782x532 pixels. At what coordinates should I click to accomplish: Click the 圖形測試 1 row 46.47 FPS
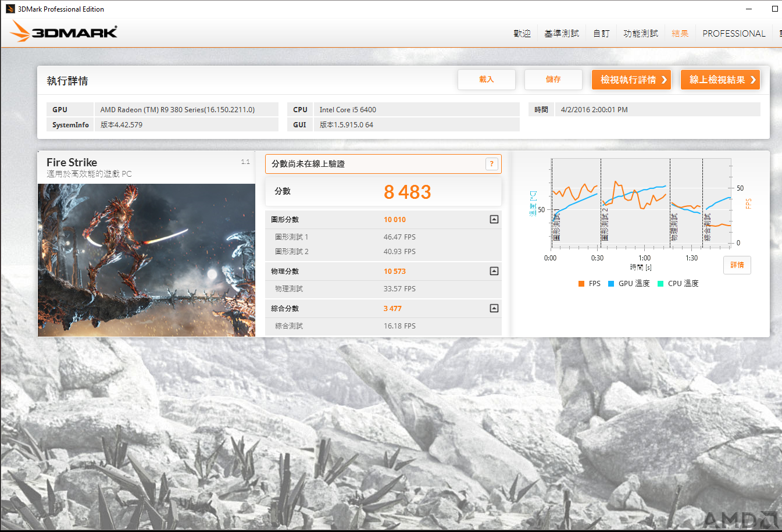pyautogui.click(x=383, y=237)
